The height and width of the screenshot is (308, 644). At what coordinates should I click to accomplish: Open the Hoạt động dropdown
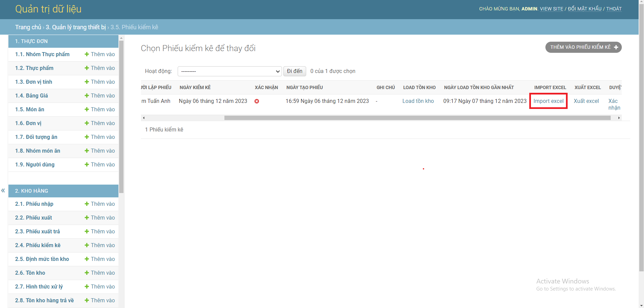pos(229,71)
